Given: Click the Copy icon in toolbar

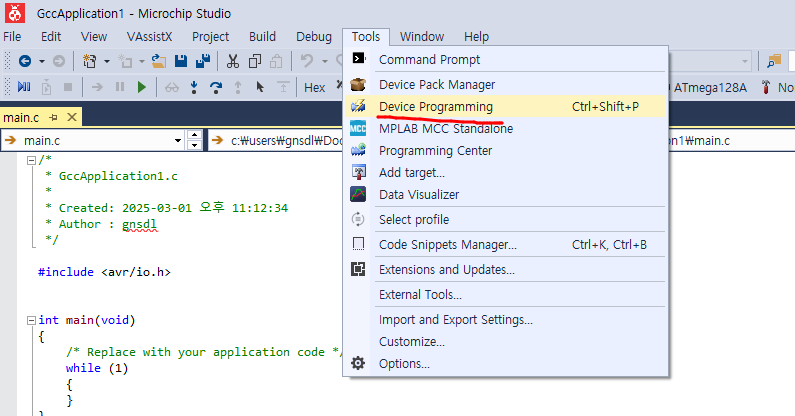Looking at the screenshot, I should coord(255,61).
